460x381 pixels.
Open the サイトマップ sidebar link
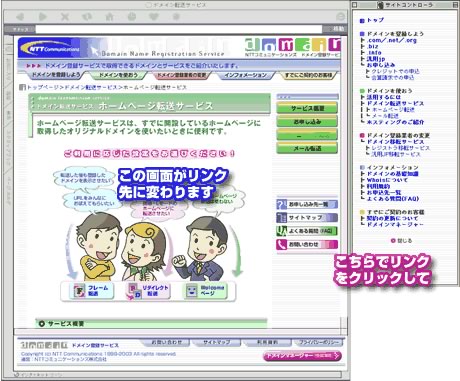click(307, 218)
